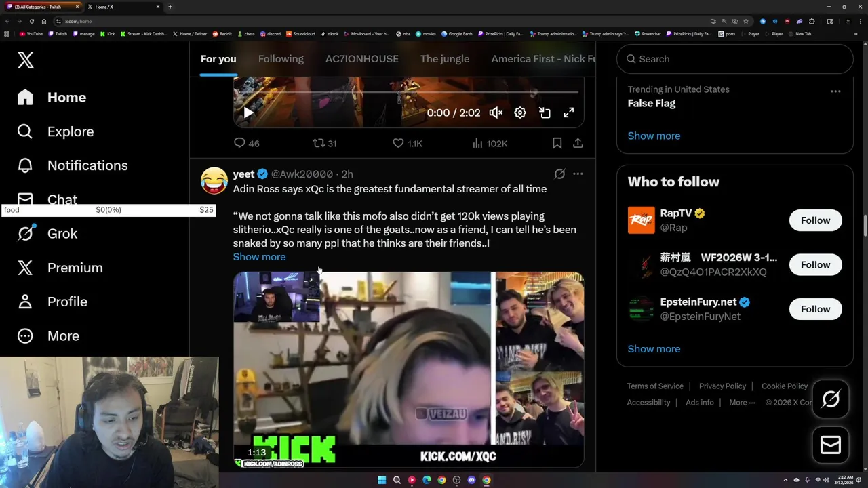
Task: Open yeet's profile avatar
Action: tap(214, 181)
